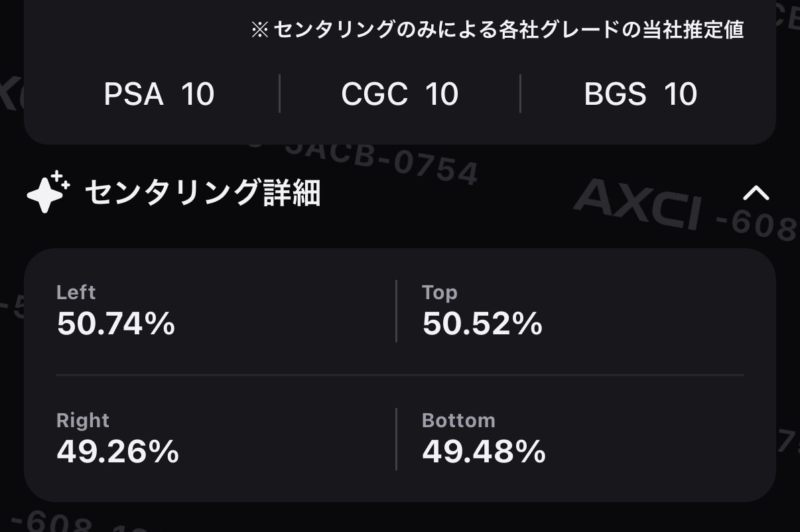Click the JACB-0754 watermark text
This screenshot has height=532, width=800.
(381, 161)
